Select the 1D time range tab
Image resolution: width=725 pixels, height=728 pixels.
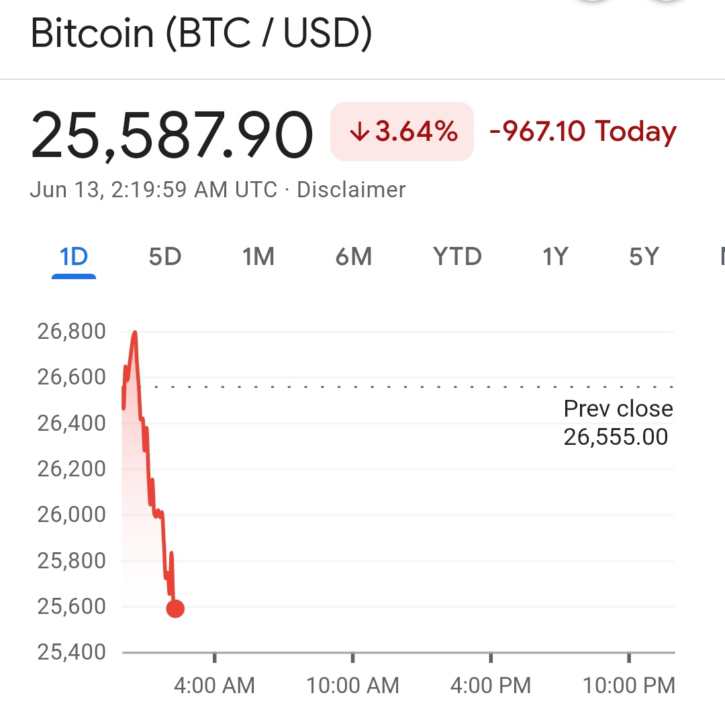[x=74, y=257]
